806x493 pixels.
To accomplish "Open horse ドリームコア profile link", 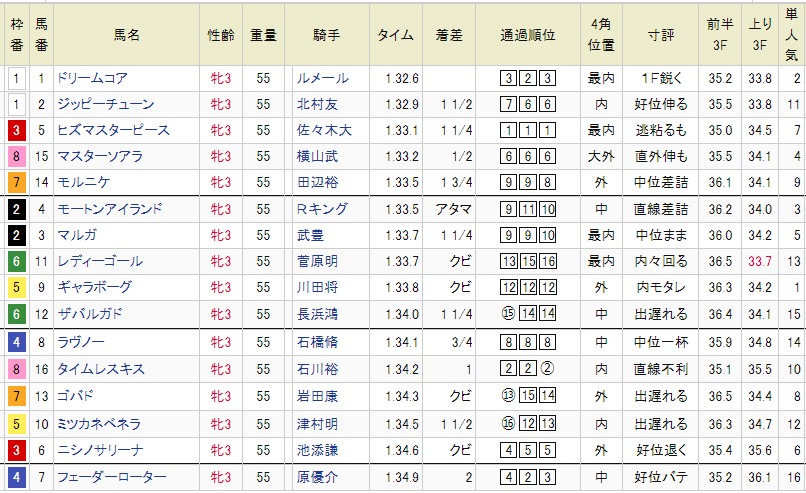I will point(91,78).
